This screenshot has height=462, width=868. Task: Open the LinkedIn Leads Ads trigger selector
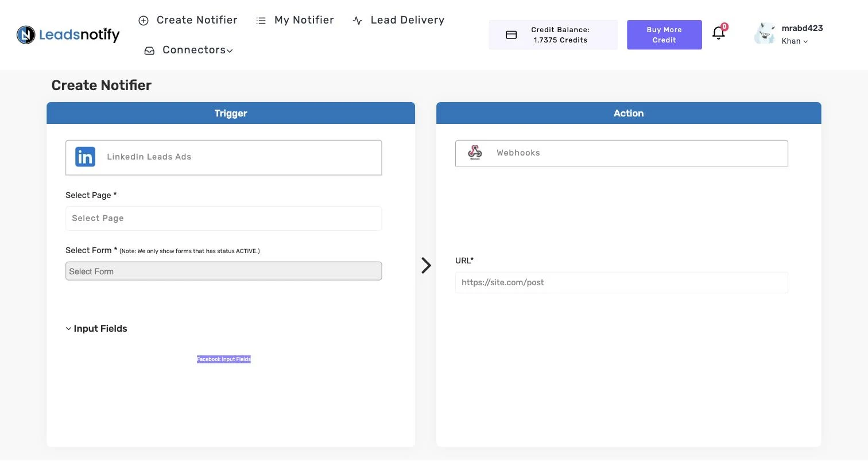tap(223, 157)
